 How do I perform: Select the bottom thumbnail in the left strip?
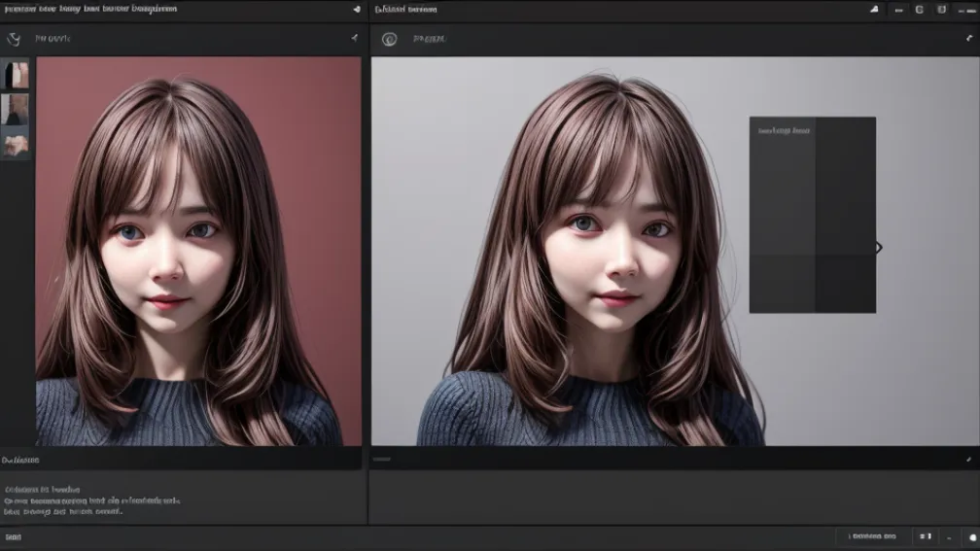(x=15, y=144)
